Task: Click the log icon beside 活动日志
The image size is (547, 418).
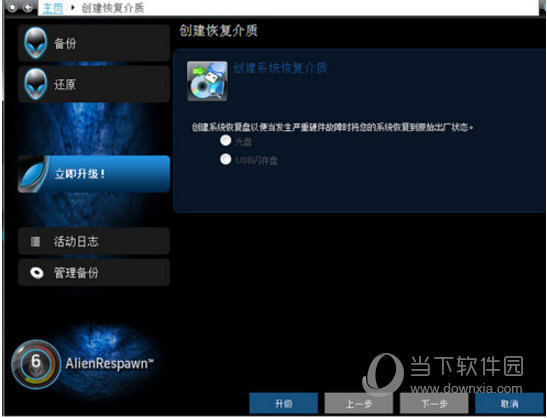Action: tap(35, 241)
